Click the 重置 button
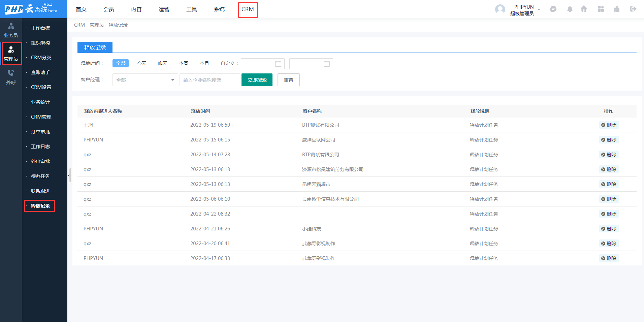644x322 pixels. (x=289, y=80)
